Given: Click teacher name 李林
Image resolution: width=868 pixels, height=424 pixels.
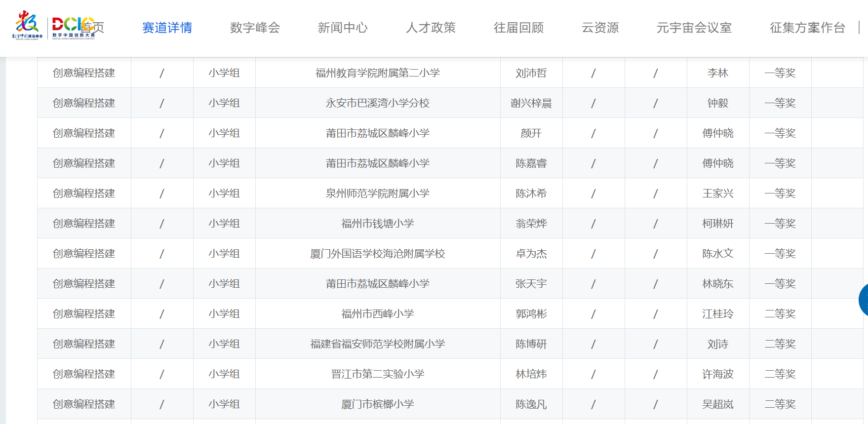Looking at the screenshot, I should (x=718, y=73).
